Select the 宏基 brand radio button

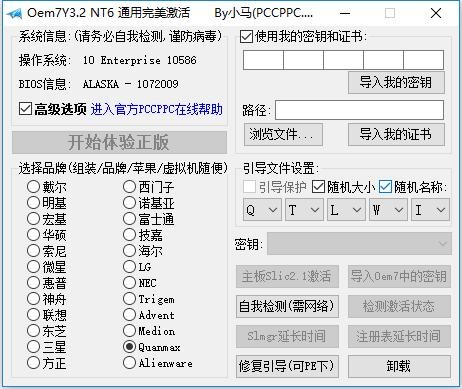pos(33,219)
